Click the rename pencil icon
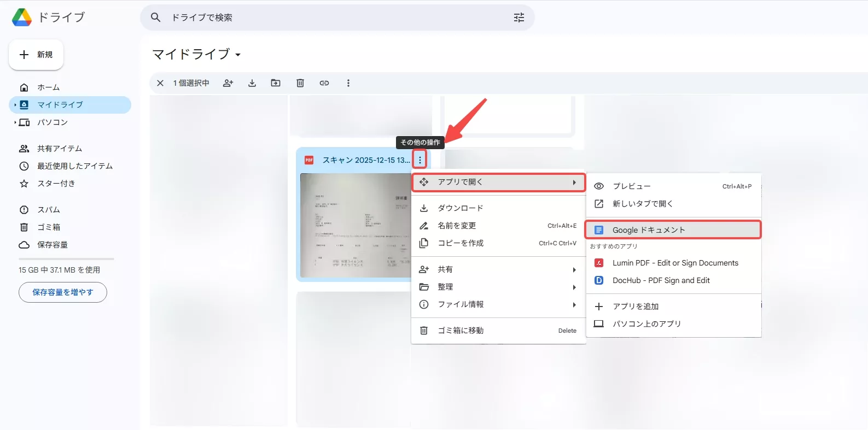 click(x=424, y=226)
